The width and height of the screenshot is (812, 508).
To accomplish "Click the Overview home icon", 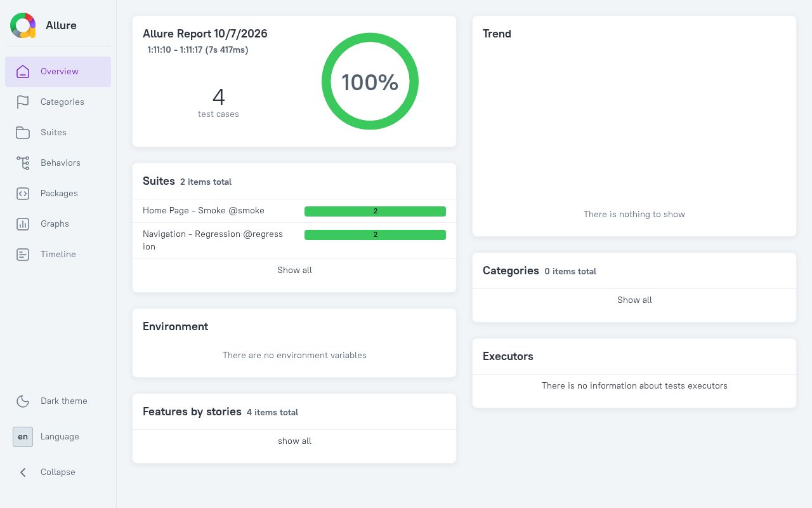I will pyautogui.click(x=23, y=72).
